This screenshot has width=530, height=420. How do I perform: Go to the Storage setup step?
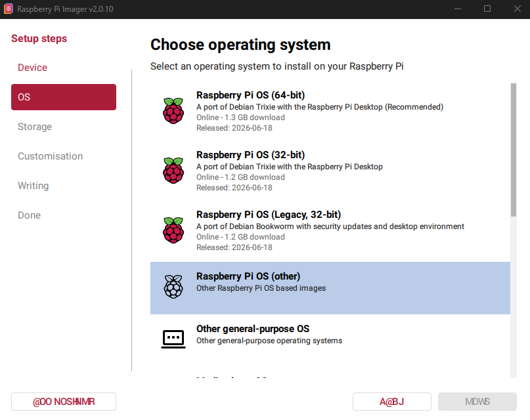(35, 127)
